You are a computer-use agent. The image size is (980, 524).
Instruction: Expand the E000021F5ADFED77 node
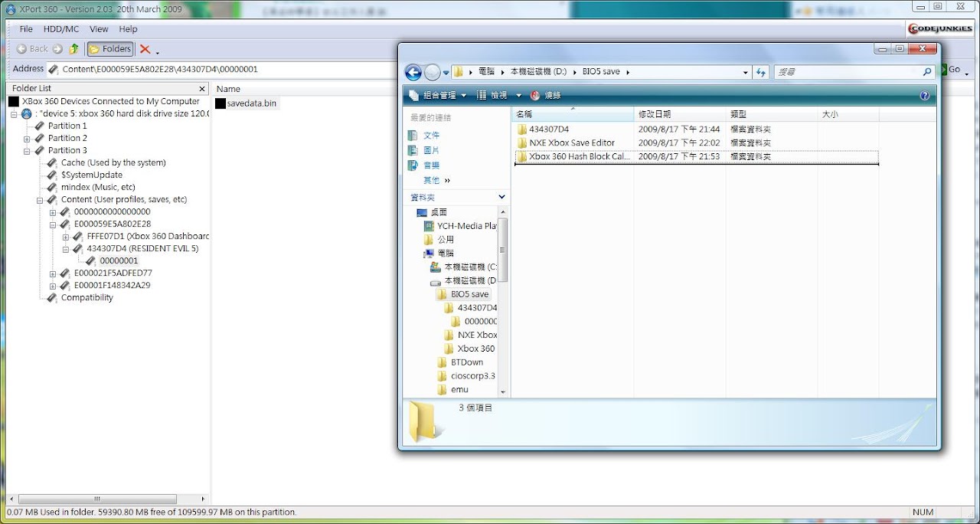(53, 273)
